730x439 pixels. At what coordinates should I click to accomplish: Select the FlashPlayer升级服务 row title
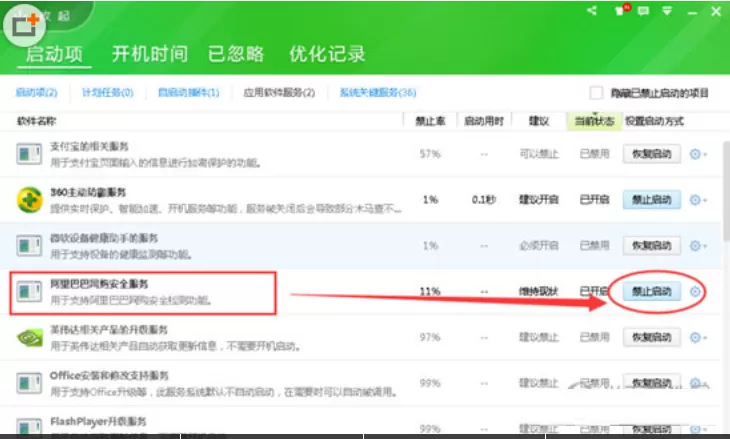click(98, 421)
